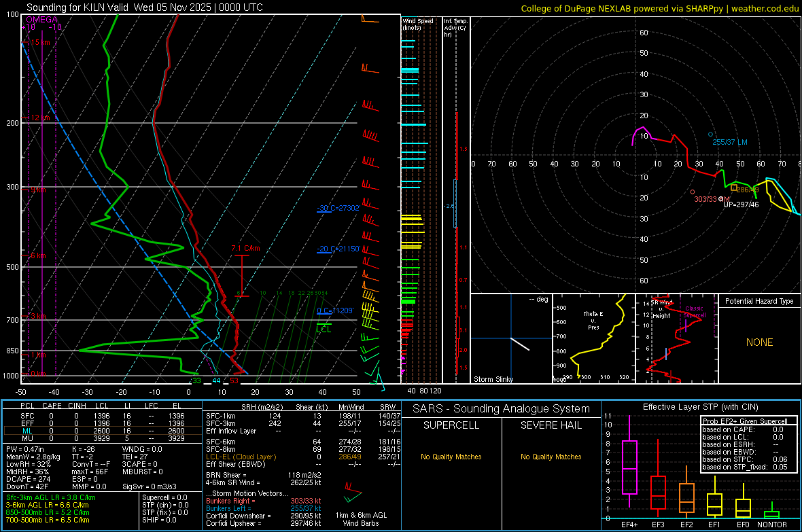Select the Classic Supercell label
Image resolution: width=802 pixels, height=532 pixels.
point(694,312)
